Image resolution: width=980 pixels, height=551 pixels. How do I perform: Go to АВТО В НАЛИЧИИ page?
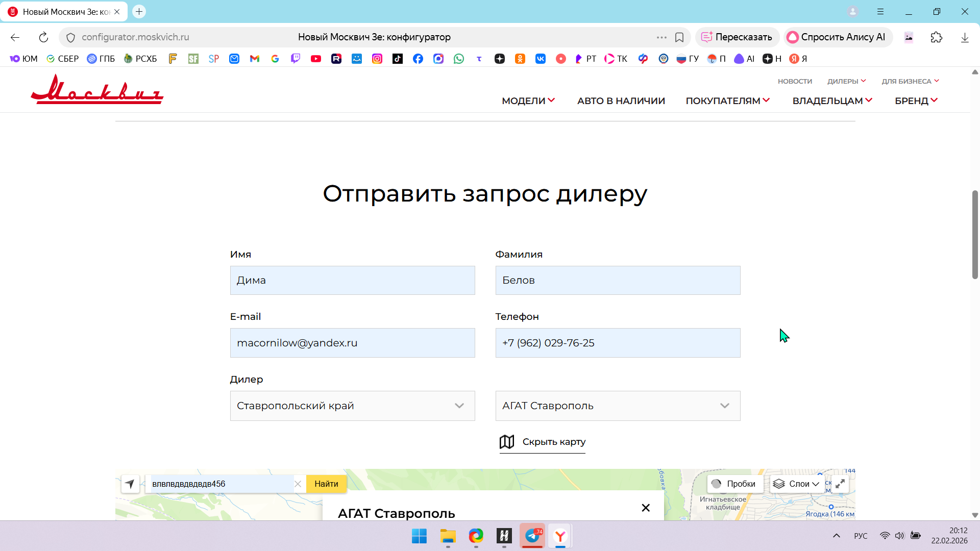coord(621,101)
